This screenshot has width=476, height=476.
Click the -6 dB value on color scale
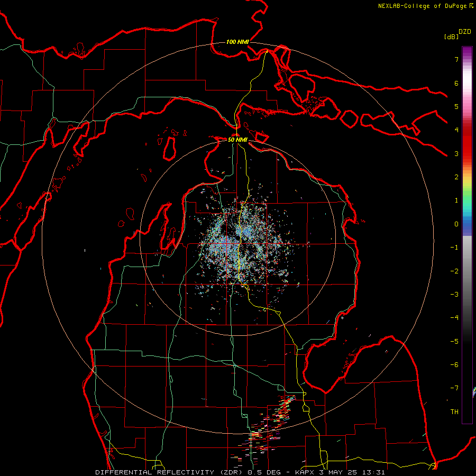(454, 364)
